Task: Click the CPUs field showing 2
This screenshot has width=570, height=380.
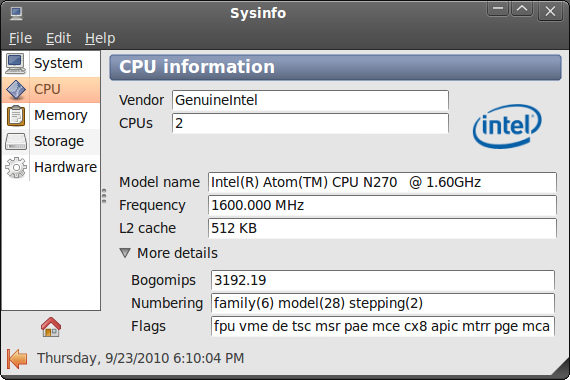Action: [310, 123]
